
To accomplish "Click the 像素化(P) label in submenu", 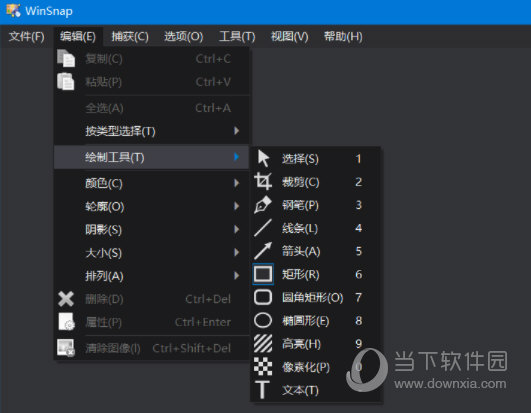I will tap(306, 367).
